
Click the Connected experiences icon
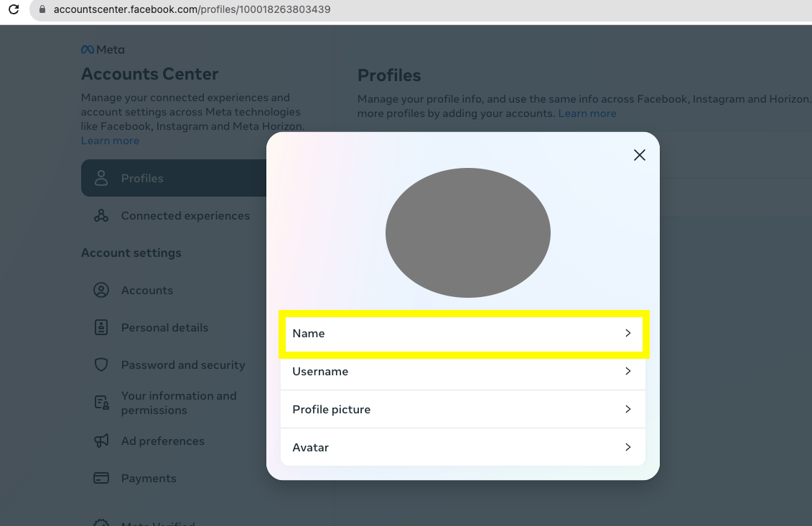(x=101, y=216)
